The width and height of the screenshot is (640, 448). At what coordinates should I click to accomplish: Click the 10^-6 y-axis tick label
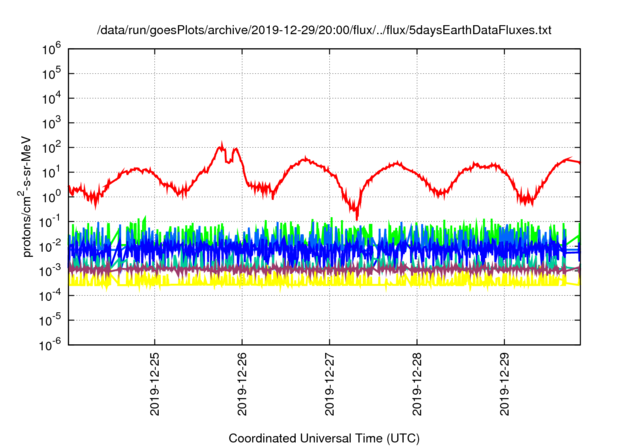click(51, 345)
